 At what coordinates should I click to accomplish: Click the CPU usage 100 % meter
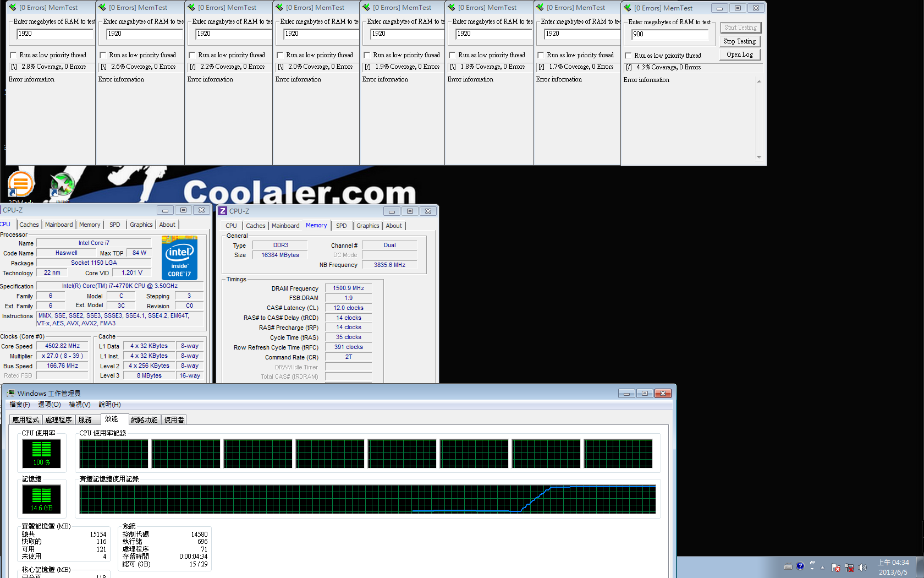coord(41,453)
